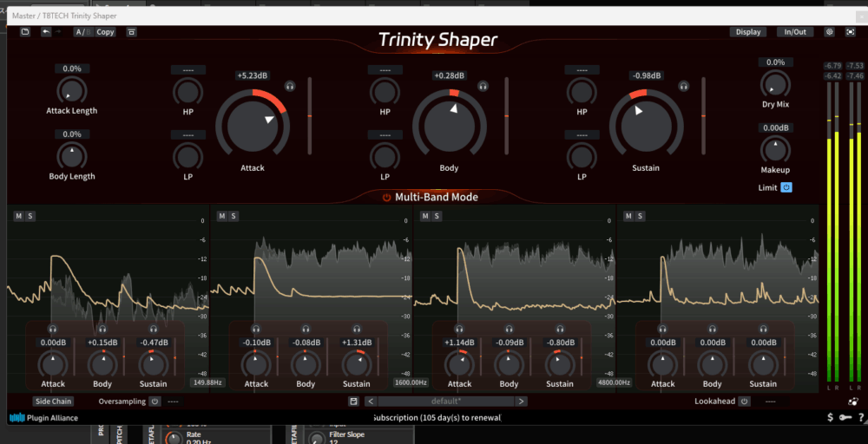Viewport: 868px width, 444px height.
Task: Mute the second band with M
Action: (221, 216)
